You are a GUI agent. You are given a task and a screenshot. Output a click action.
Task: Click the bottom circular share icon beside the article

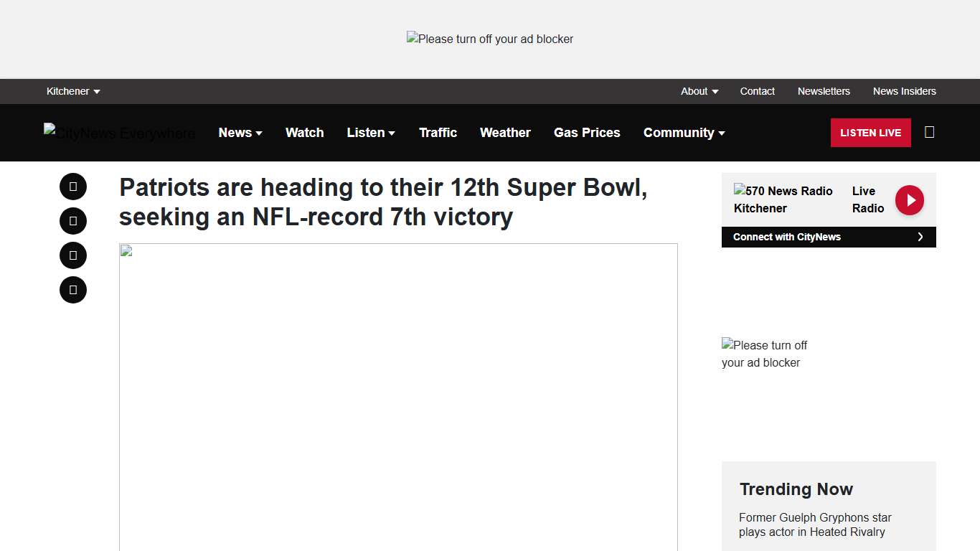[73, 290]
